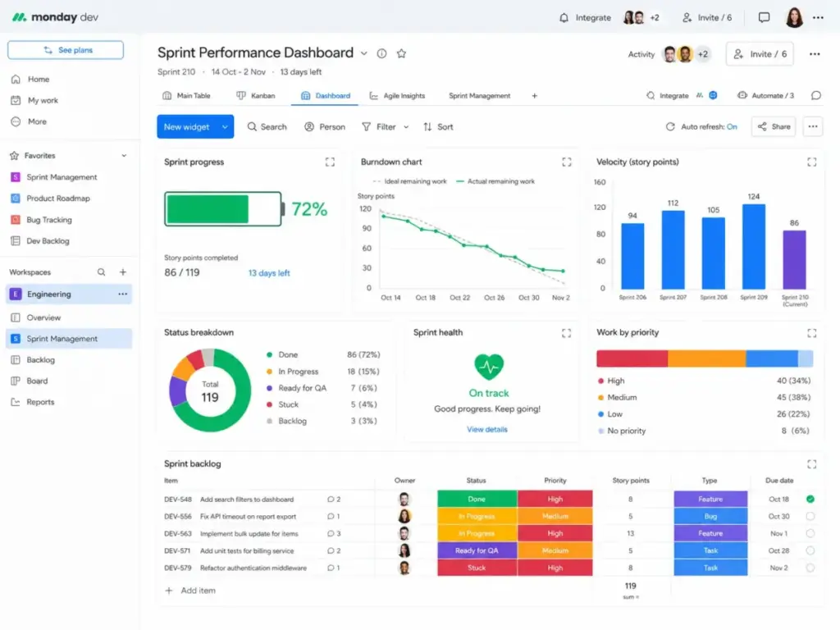The image size is (840, 630).
Task: Open the dashboard title dropdown chevron
Action: (x=363, y=53)
